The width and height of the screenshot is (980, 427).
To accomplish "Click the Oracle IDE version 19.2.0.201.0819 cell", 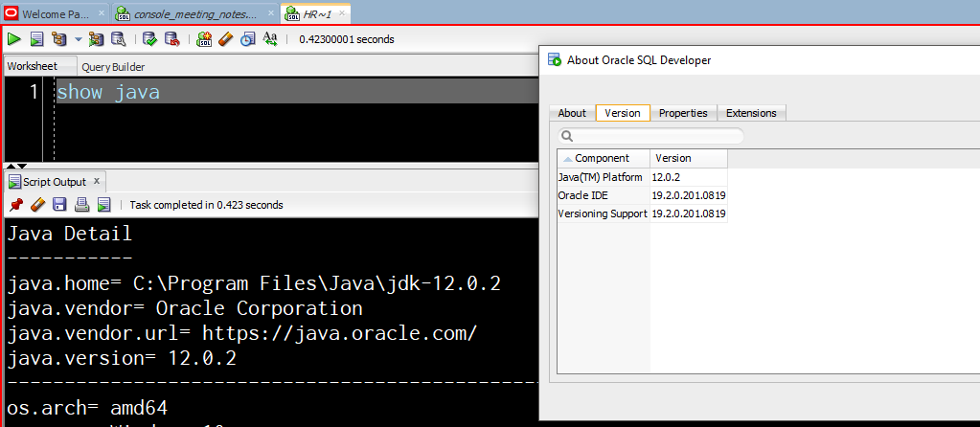I will 688,195.
